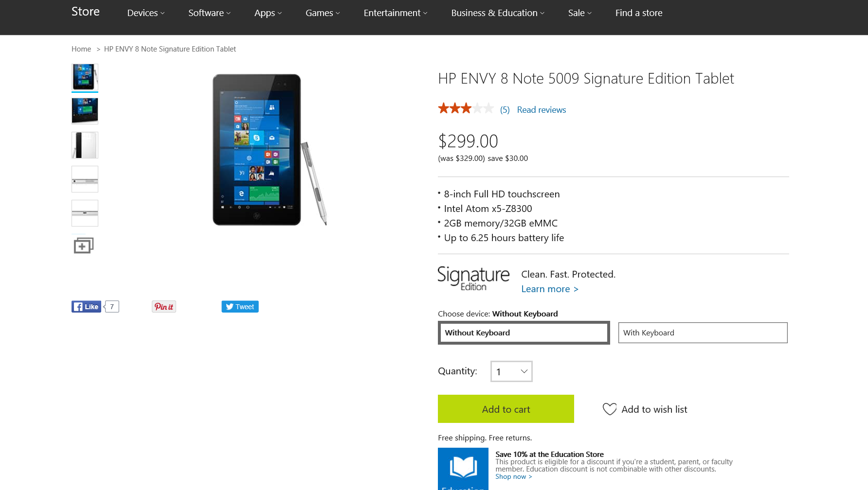The image size is (868, 490).
Task: Select the Without Keyboard option
Action: pos(524,333)
